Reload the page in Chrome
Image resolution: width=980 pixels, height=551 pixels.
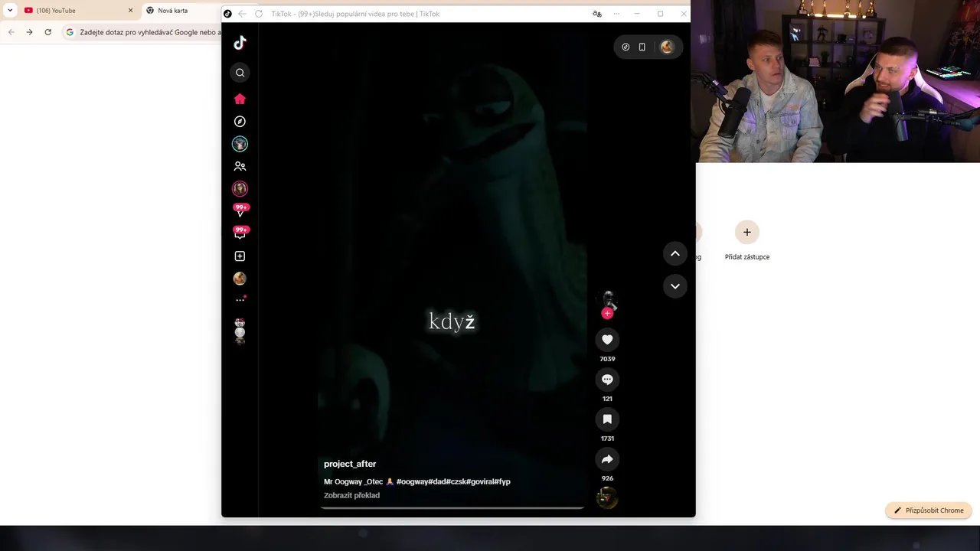tap(48, 32)
